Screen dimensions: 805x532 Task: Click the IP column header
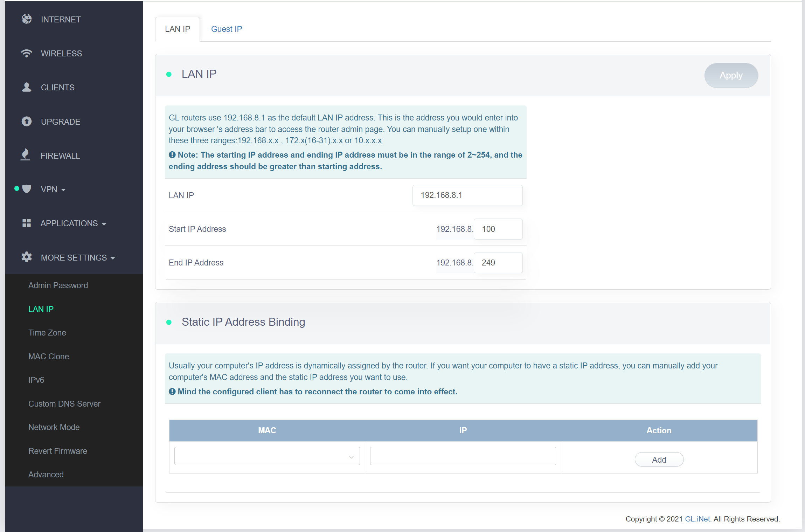click(463, 430)
